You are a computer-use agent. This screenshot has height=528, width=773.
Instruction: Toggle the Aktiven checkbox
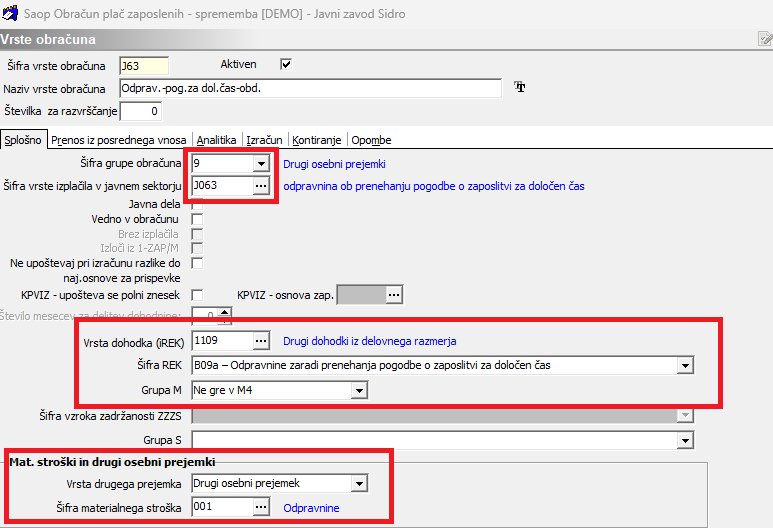pyautogui.click(x=286, y=64)
